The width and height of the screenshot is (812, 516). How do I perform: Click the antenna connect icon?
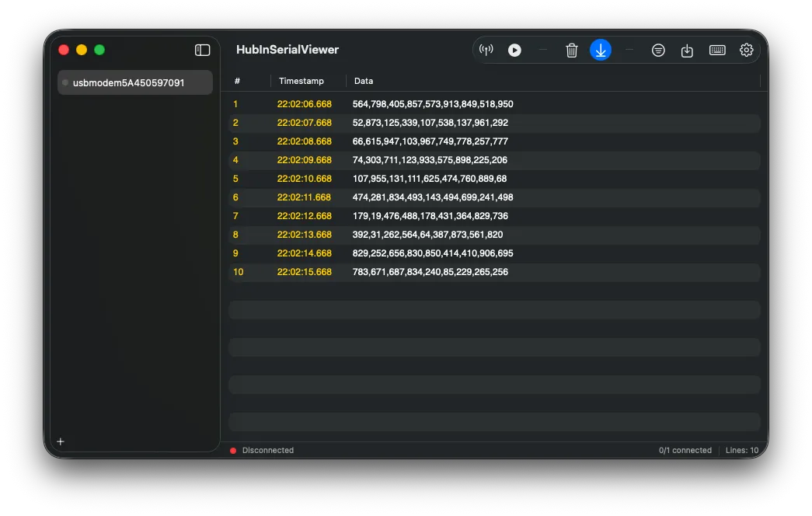tap(486, 50)
